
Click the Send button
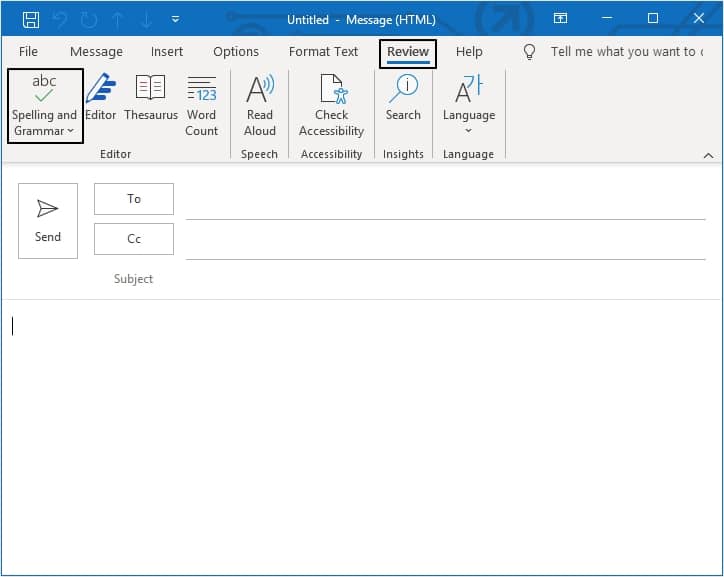[48, 221]
